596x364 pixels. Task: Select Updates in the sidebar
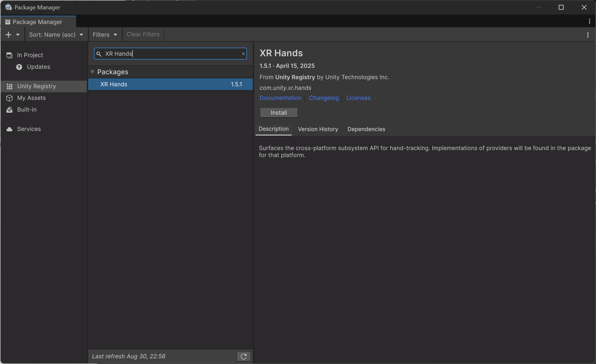[43, 67]
